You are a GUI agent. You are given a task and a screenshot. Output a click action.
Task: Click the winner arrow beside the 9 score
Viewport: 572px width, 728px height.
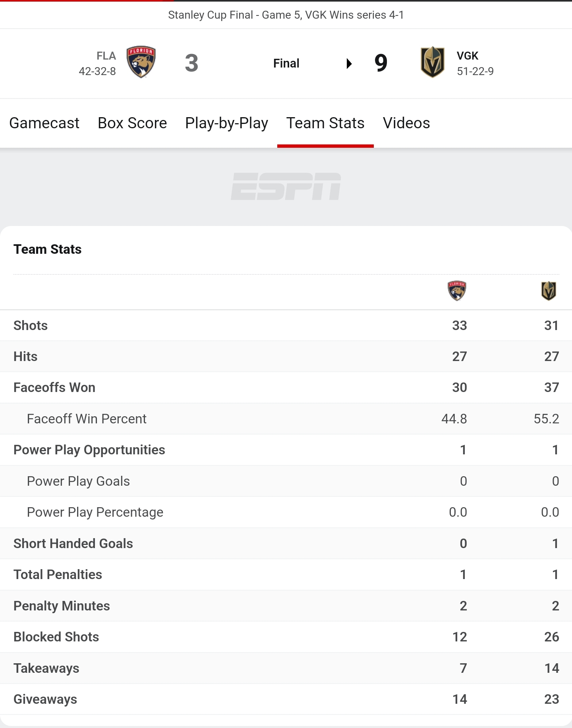click(x=349, y=64)
